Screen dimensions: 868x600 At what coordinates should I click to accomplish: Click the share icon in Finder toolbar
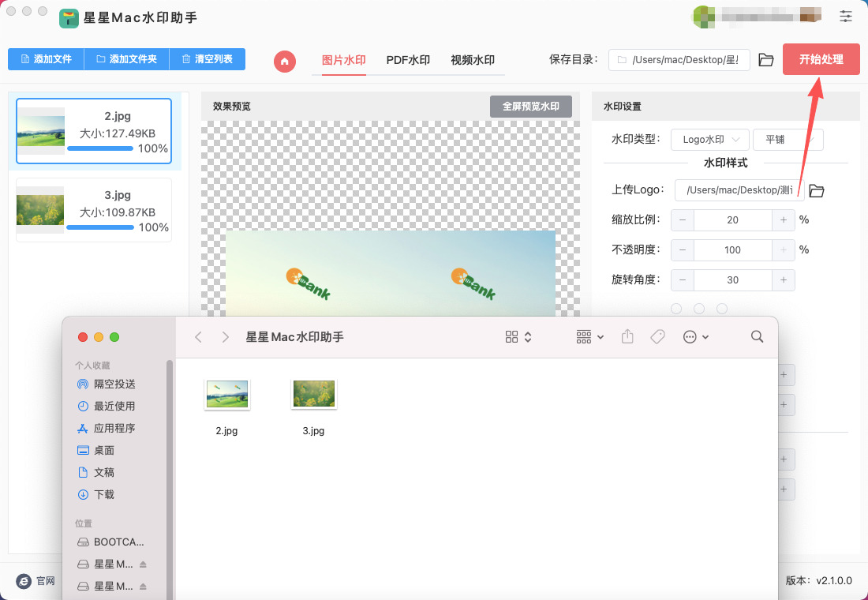[627, 337]
